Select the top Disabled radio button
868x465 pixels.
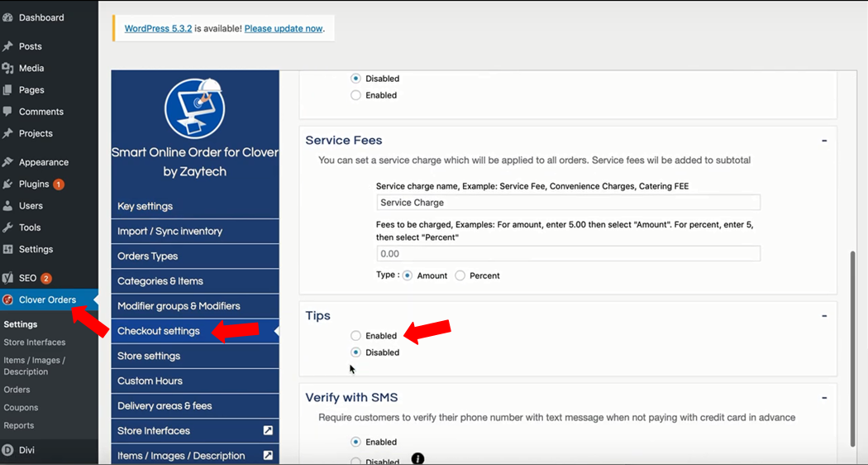tap(356, 79)
